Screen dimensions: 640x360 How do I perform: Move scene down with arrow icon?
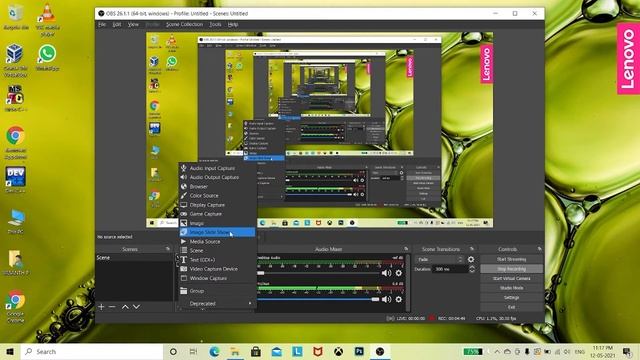click(136, 307)
